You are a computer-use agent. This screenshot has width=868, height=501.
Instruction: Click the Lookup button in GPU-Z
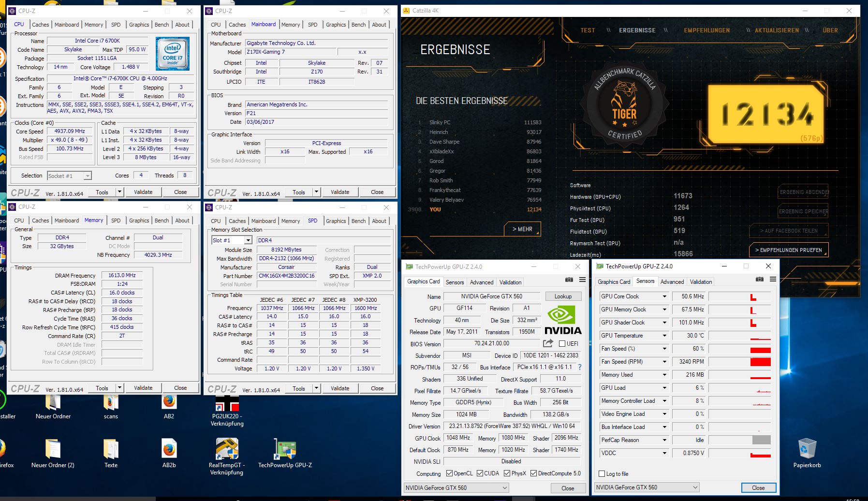[x=563, y=296]
